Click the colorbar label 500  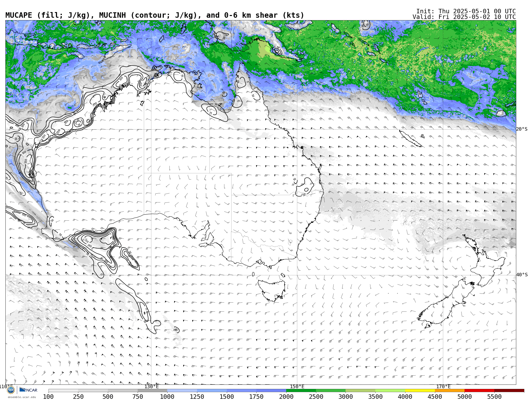(108, 397)
